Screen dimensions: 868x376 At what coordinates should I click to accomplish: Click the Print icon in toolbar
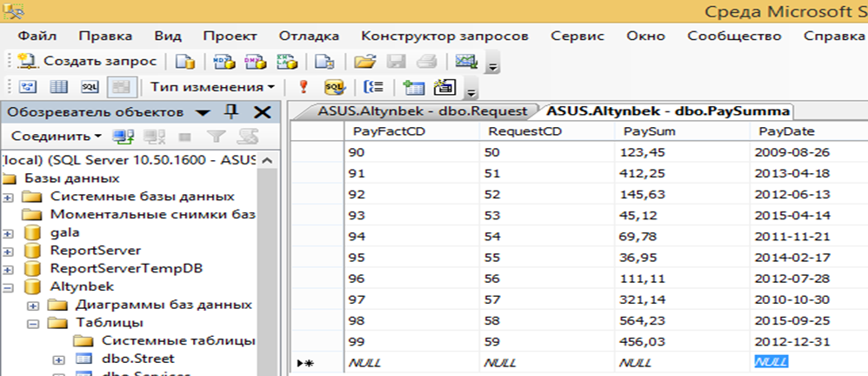(x=427, y=62)
